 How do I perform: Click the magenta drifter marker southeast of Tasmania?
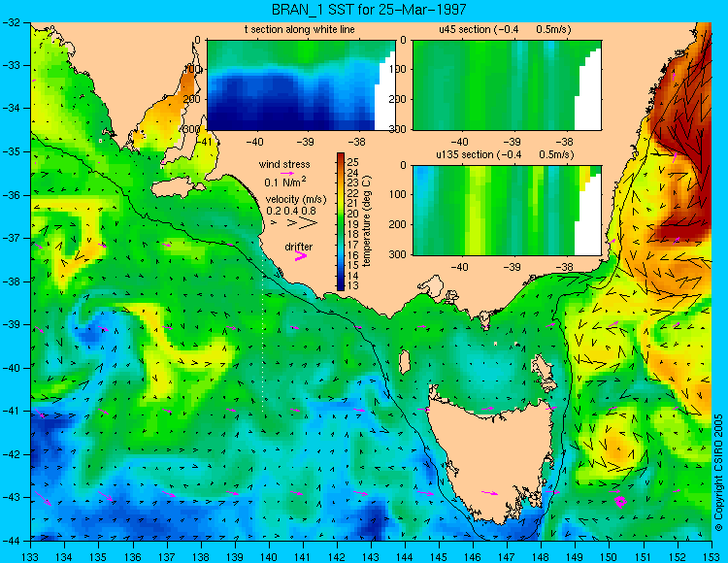click(x=620, y=501)
